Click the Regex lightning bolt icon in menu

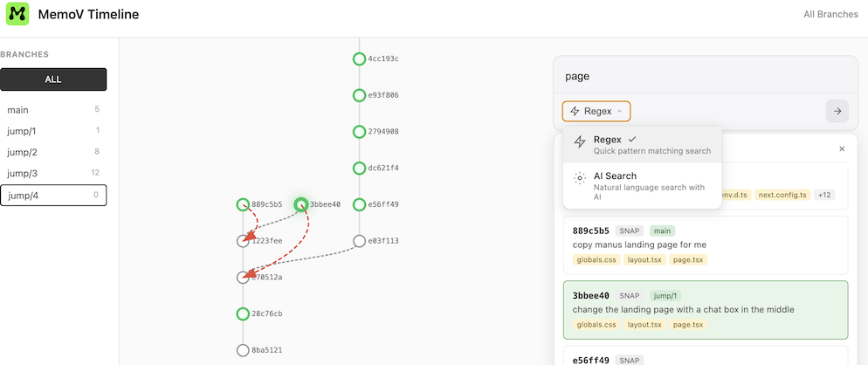580,141
